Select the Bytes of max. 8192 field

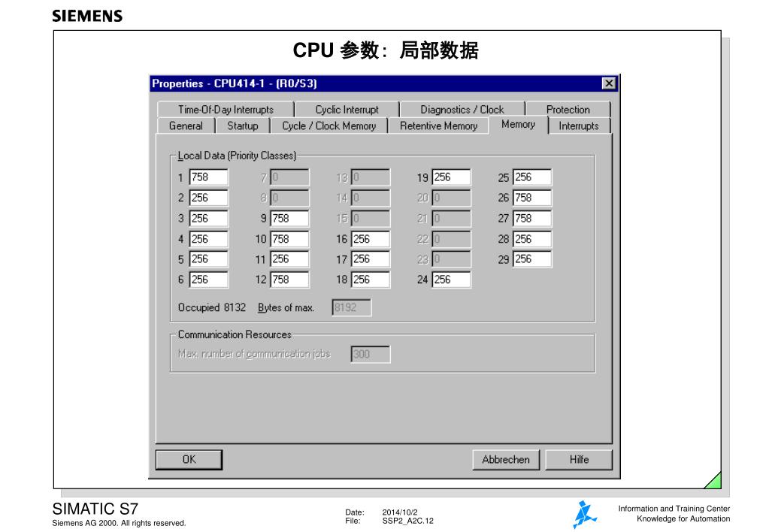(351, 307)
